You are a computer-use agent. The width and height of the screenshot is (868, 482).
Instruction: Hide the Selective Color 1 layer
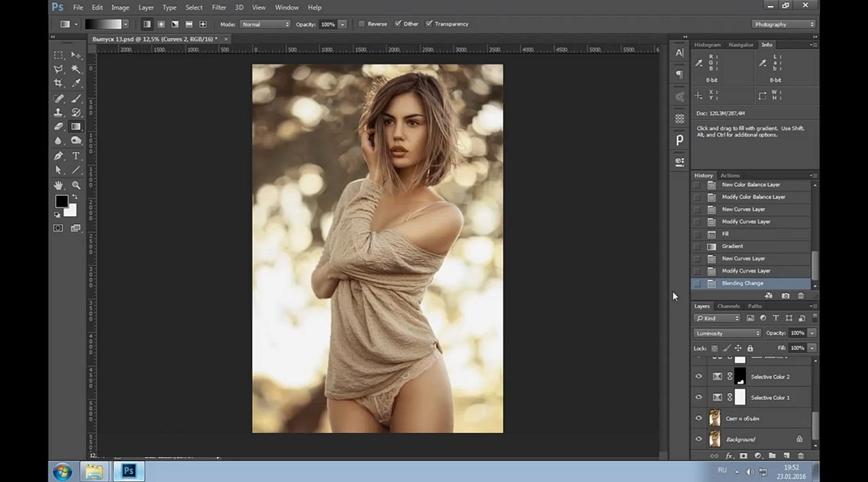click(x=698, y=397)
